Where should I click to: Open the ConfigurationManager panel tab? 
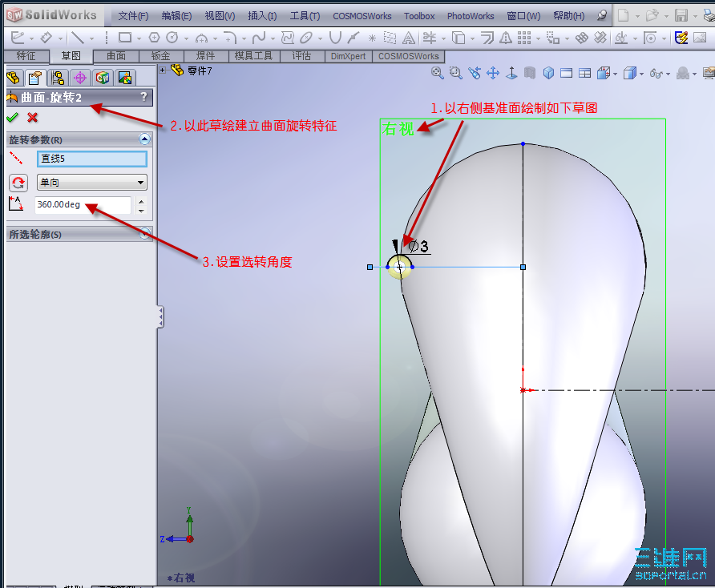click(58, 78)
